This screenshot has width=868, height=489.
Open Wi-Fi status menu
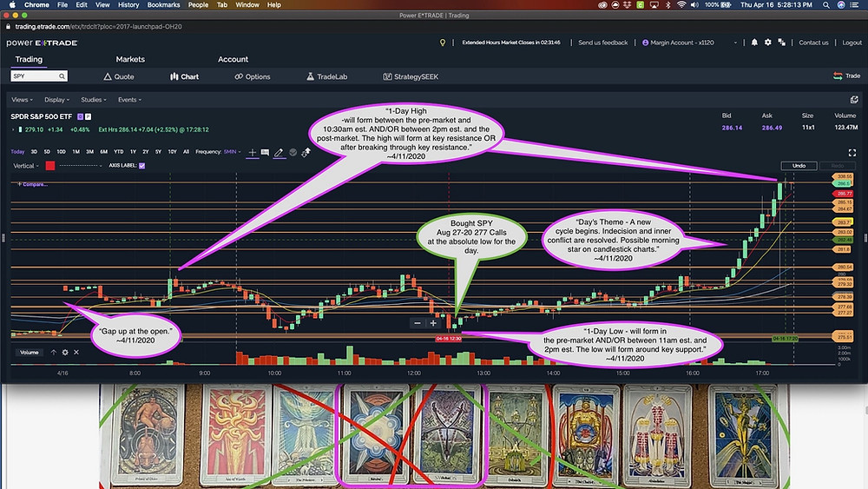[x=681, y=4]
